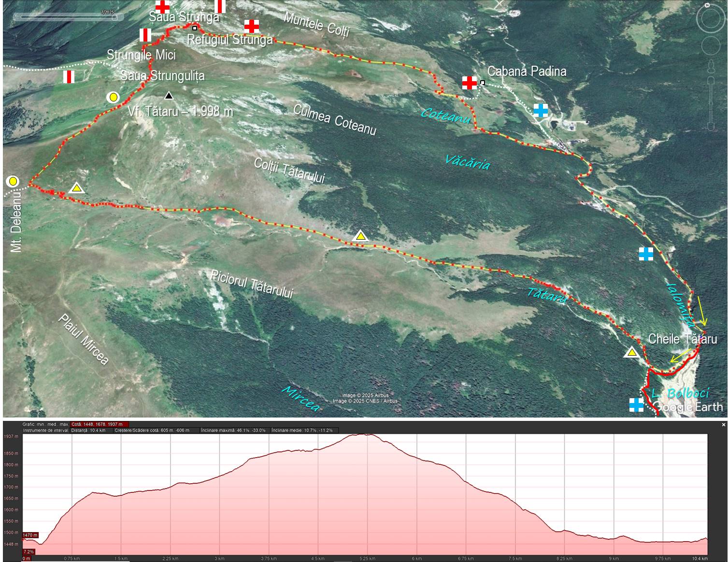Select the small square marker at Refugiul Strunga

[195, 28]
